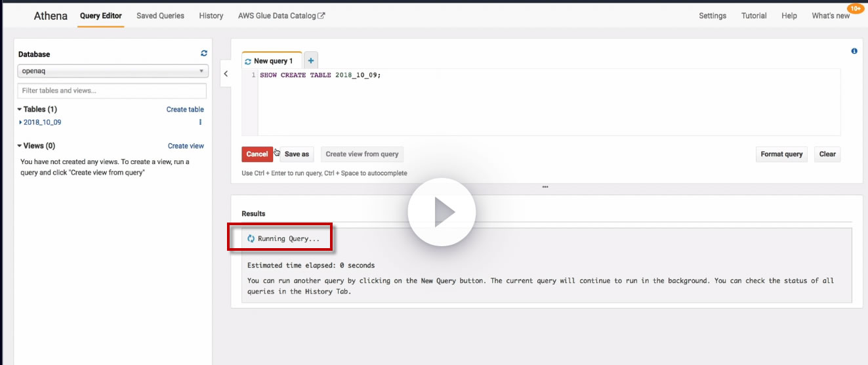Screen dimensions: 868x365
Task: Click the Save as button
Action: pyautogui.click(x=297, y=154)
